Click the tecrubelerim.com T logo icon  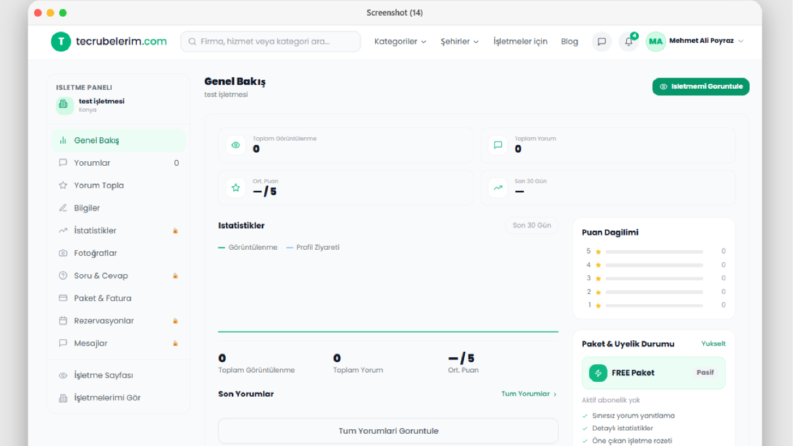click(x=61, y=41)
